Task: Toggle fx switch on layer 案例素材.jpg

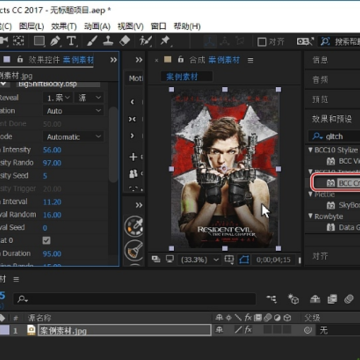Action: 248,330
